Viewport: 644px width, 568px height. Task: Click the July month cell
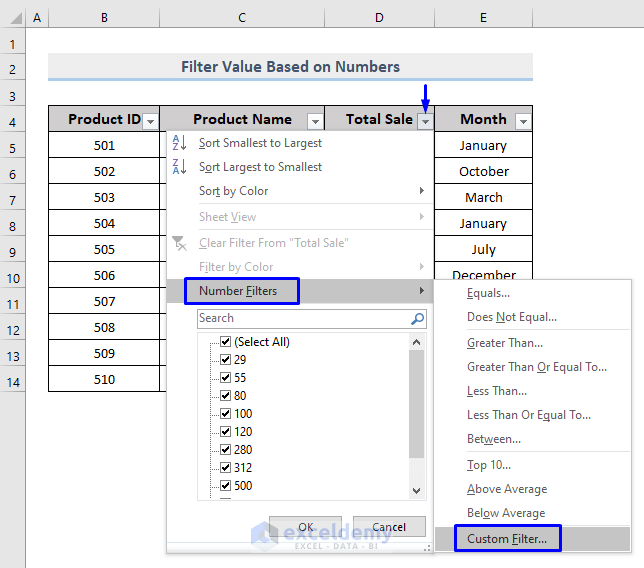pos(483,249)
